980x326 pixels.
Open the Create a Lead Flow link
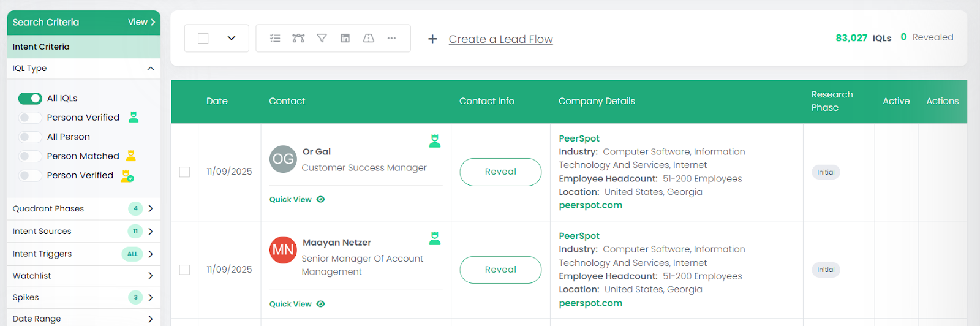tap(500, 39)
